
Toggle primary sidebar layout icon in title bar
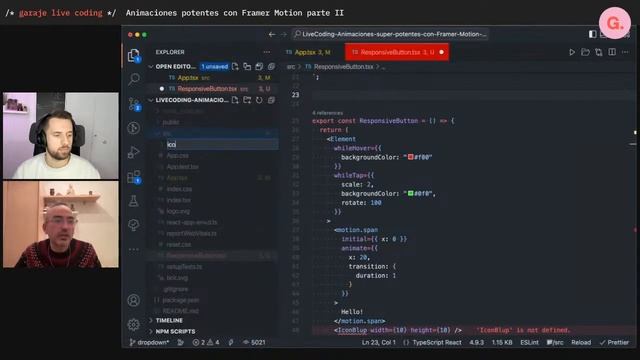pyautogui.click(x=592, y=34)
